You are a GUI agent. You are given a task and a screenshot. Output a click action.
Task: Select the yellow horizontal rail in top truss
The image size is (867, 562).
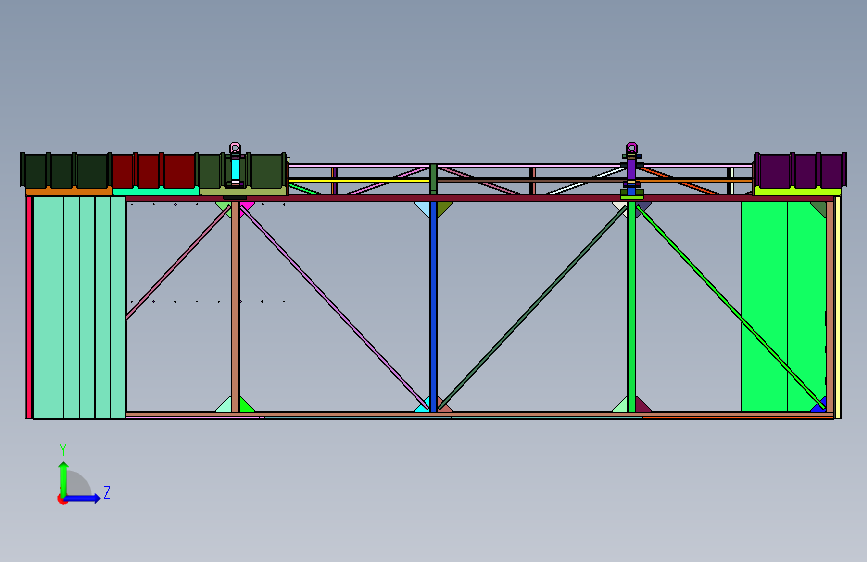tap(359, 180)
